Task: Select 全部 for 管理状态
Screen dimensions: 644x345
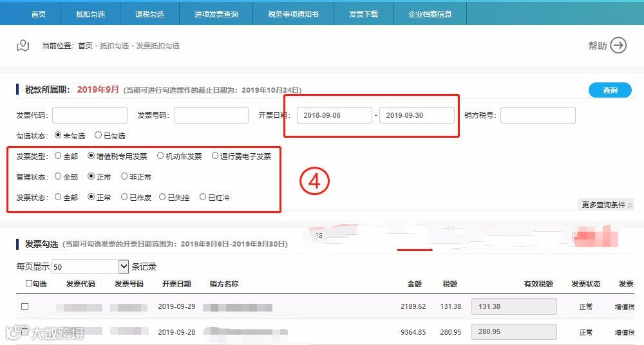Action: [58, 176]
